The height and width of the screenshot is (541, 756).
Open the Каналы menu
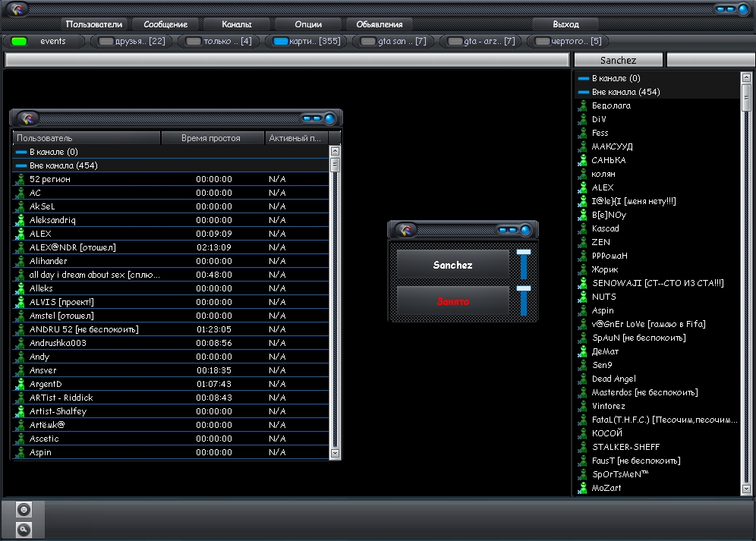click(x=236, y=24)
